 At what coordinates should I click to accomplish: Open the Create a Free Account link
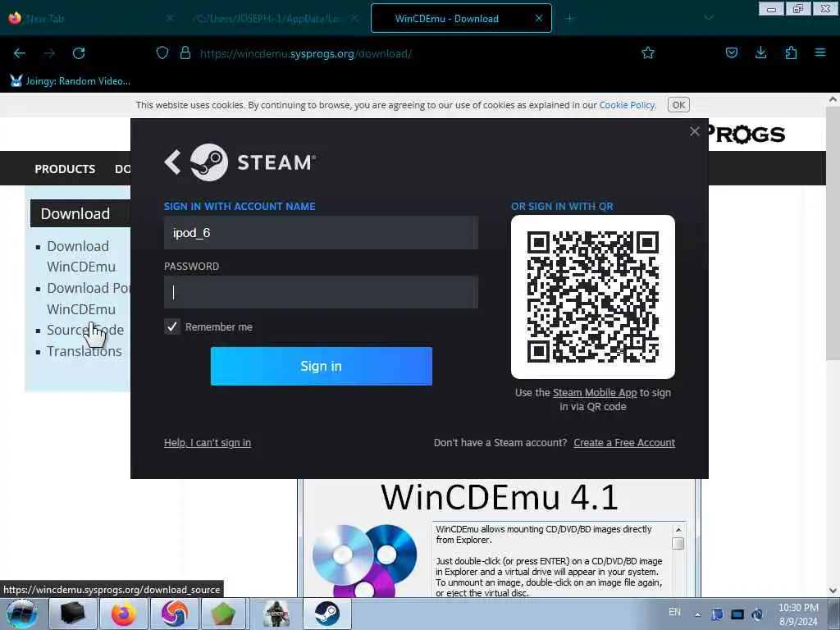pyautogui.click(x=624, y=442)
